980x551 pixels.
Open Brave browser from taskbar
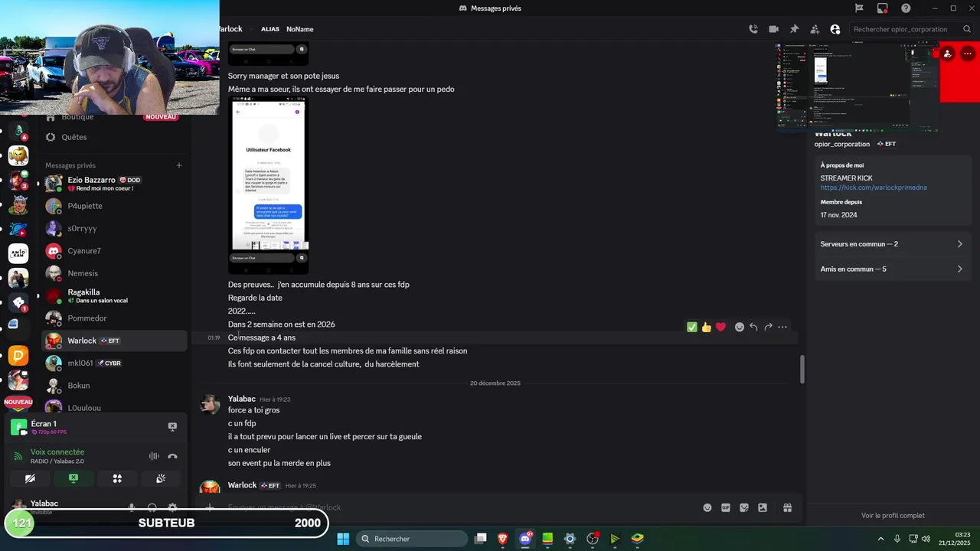tap(502, 539)
